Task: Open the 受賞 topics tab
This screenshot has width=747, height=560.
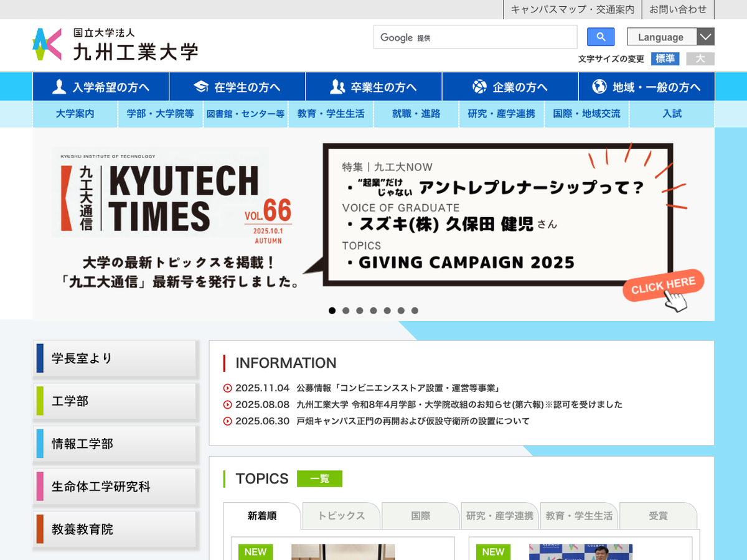Action: [658, 516]
